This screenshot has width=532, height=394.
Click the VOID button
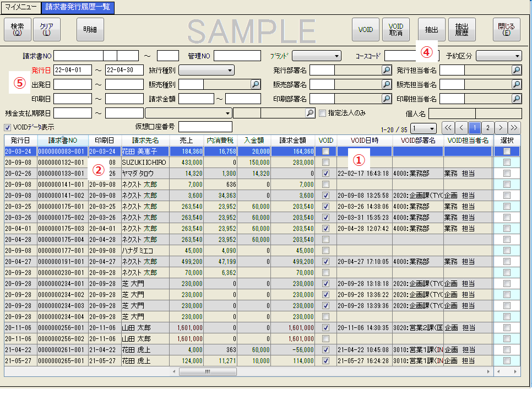point(366,30)
